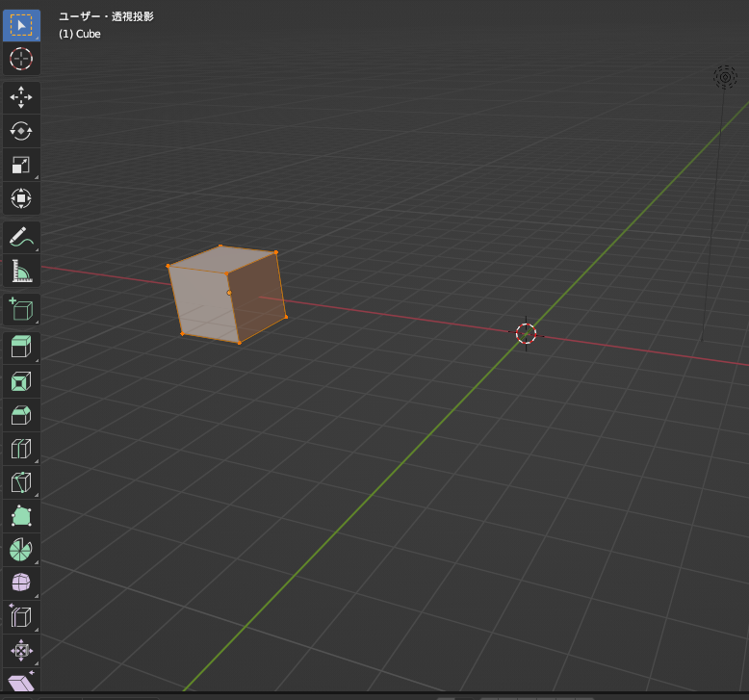749x700 pixels.
Task: Click the 3D cursor at world origin
Action: point(526,333)
